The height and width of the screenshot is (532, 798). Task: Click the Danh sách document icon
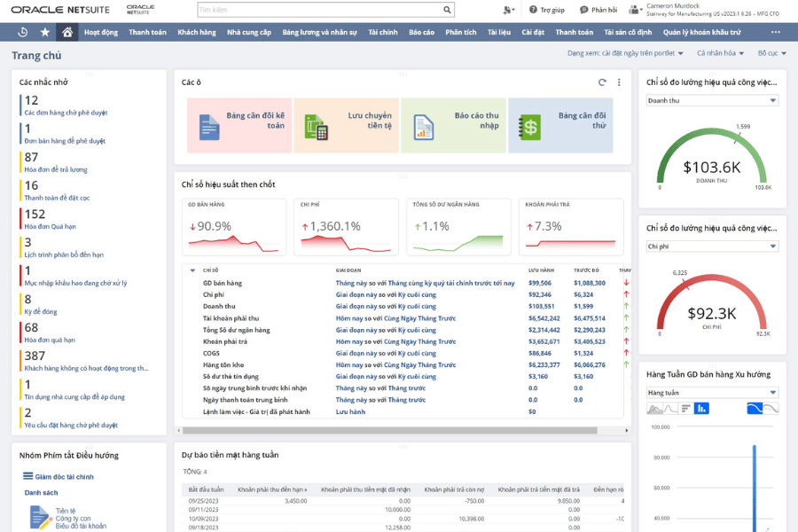40,517
